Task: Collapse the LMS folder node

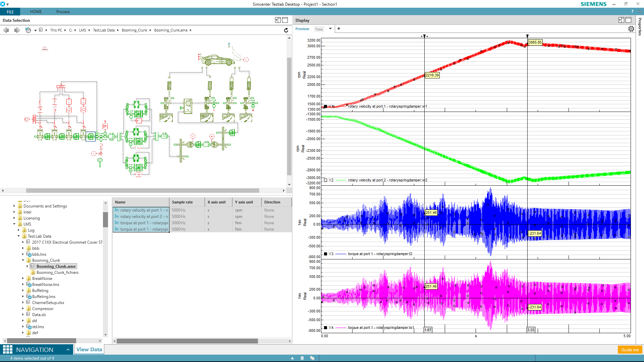Action: (x=14, y=224)
